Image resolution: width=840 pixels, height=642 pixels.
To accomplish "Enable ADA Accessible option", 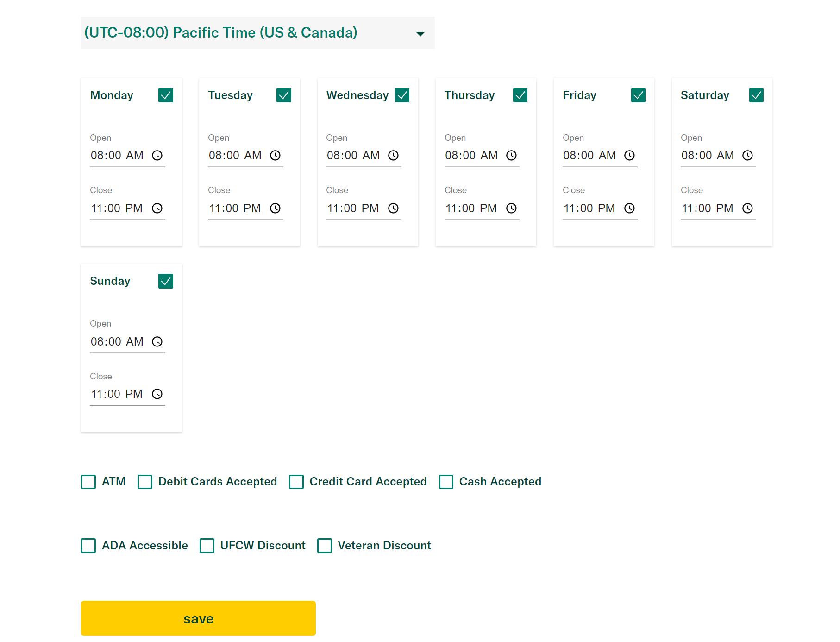I will [88, 546].
